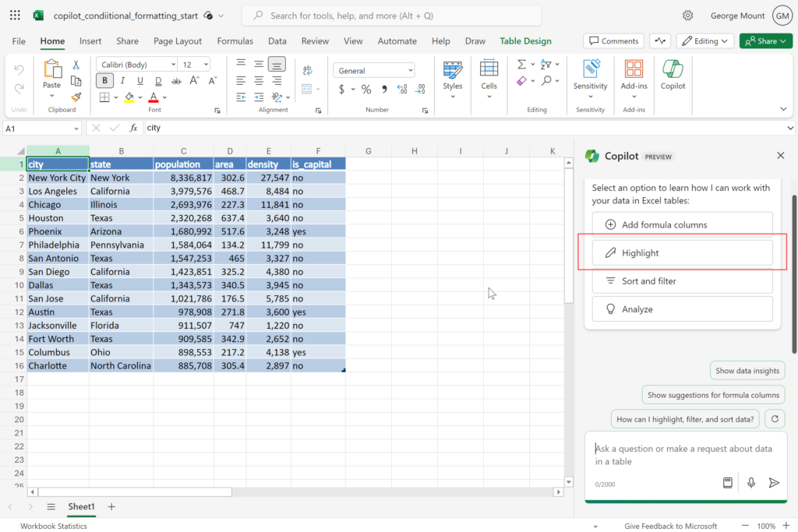Click the AutoSum sigma icon

(521, 65)
